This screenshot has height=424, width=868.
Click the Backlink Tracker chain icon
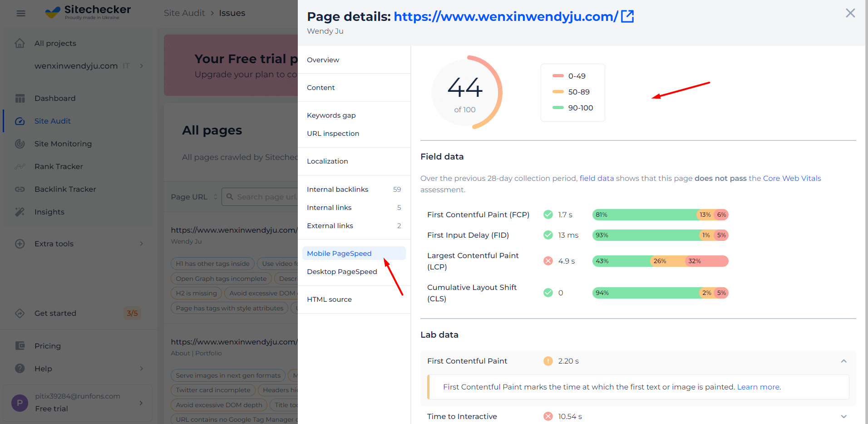click(x=20, y=189)
